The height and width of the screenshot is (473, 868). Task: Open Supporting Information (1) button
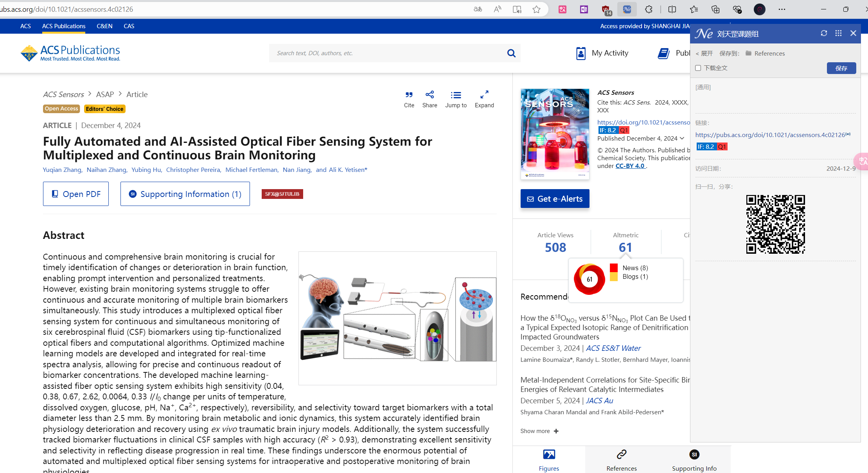pos(185,194)
